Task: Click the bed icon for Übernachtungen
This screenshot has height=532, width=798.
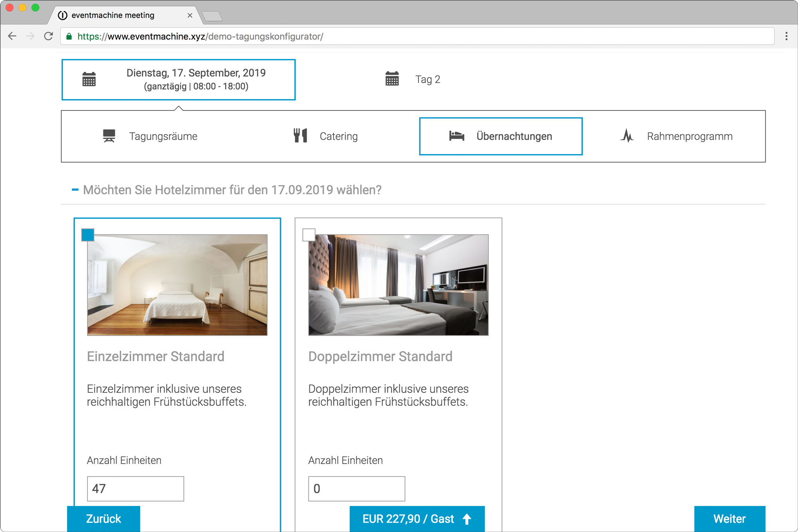Action: (x=456, y=136)
